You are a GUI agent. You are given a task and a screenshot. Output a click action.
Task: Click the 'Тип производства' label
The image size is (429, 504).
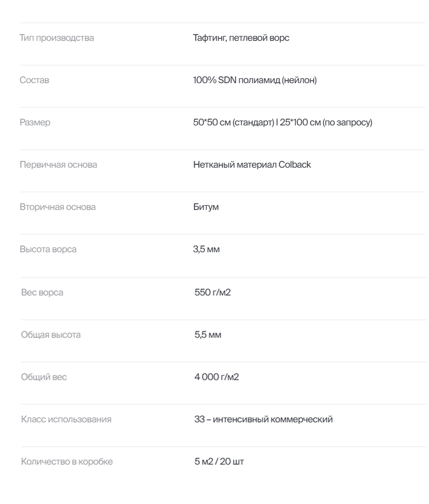[x=57, y=38]
